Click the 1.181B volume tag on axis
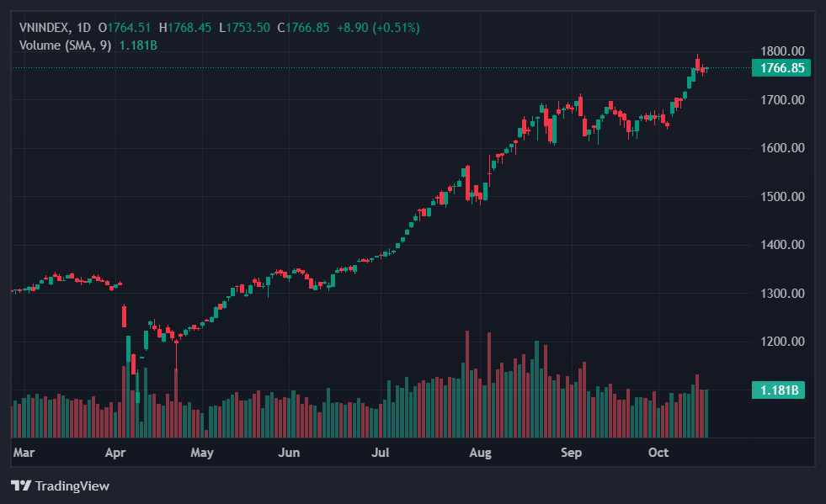826x504 pixels. pos(781,390)
